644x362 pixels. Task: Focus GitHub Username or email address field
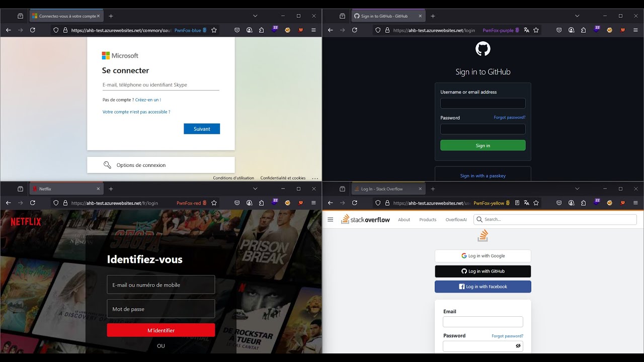(x=483, y=103)
